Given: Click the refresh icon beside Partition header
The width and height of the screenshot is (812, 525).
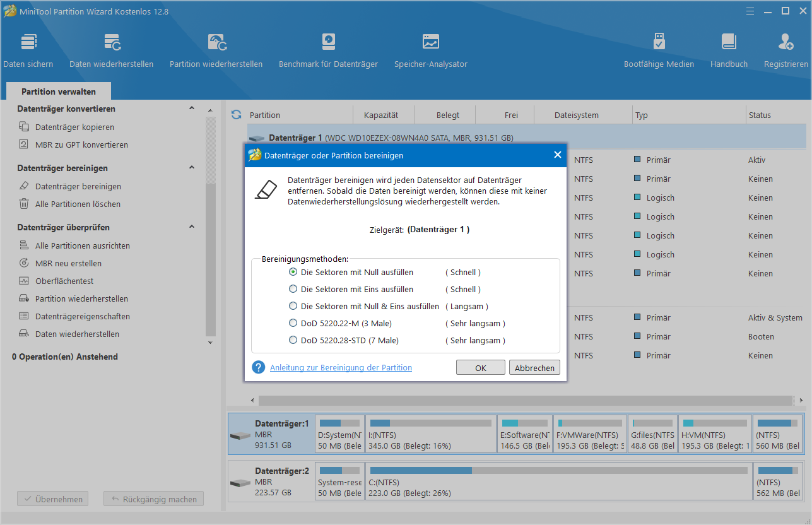Looking at the screenshot, I should (x=237, y=115).
